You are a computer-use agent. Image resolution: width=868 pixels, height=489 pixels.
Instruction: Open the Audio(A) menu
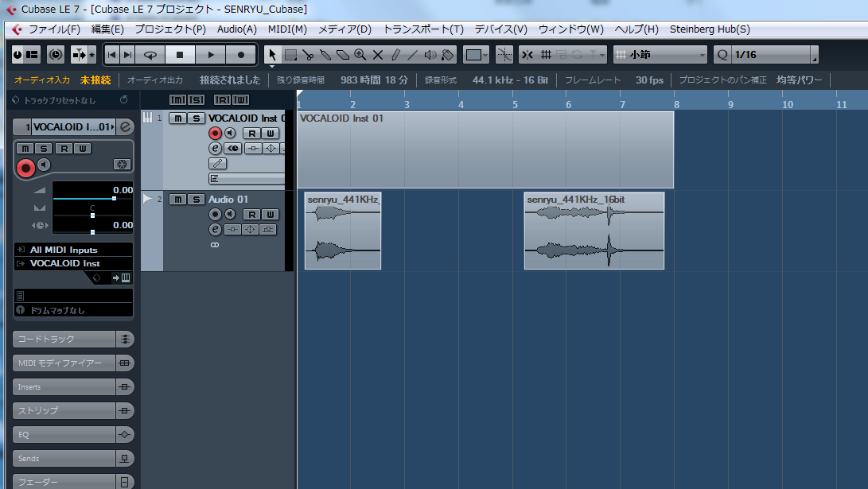pos(237,29)
